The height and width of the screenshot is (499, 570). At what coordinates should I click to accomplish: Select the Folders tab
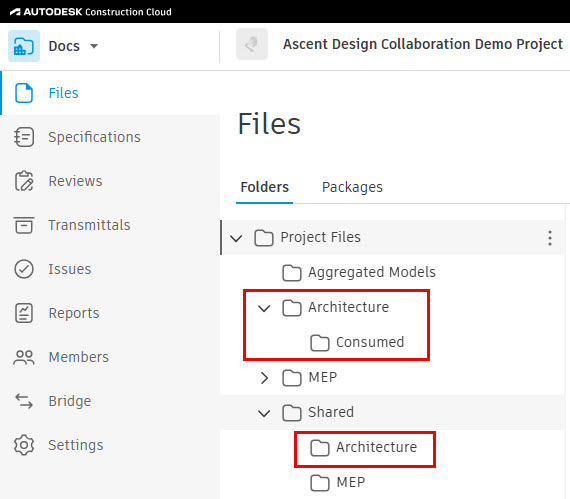tap(264, 187)
